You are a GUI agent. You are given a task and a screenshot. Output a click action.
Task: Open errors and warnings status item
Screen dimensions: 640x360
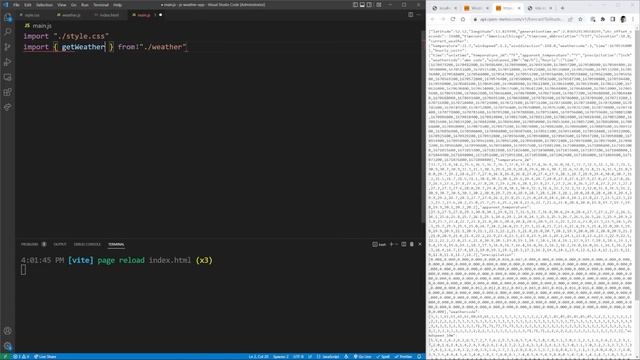pyautogui.click(x=21, y=357)
